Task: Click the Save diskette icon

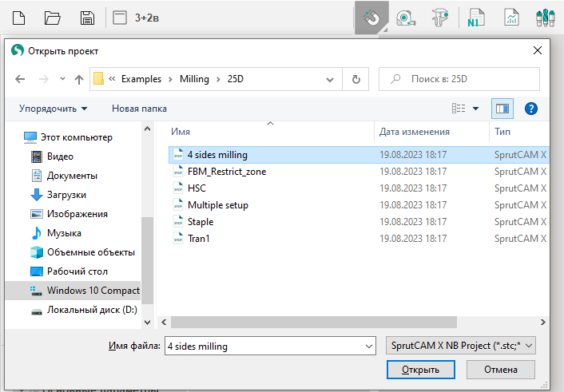Action: click(88, 18)
